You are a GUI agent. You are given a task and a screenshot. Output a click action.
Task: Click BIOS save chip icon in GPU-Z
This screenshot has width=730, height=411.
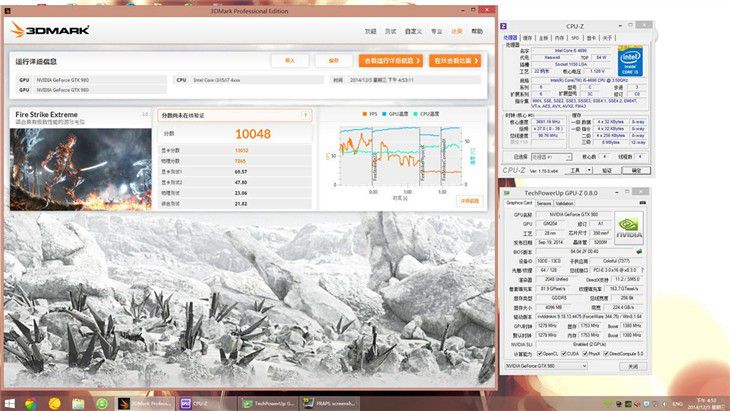[x=639, y=251]
